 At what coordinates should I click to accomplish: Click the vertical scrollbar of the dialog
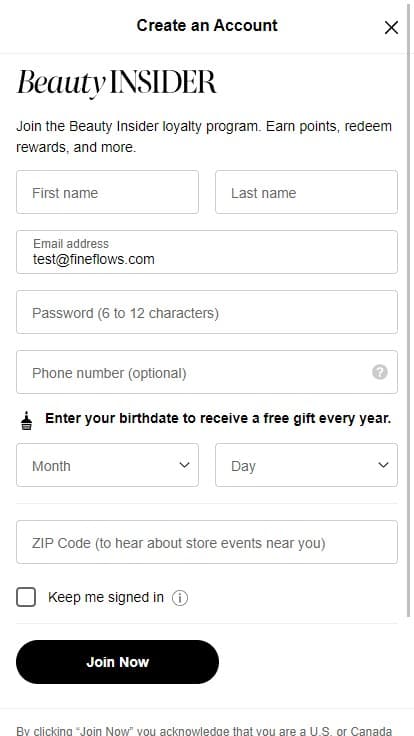coord(408,310)
